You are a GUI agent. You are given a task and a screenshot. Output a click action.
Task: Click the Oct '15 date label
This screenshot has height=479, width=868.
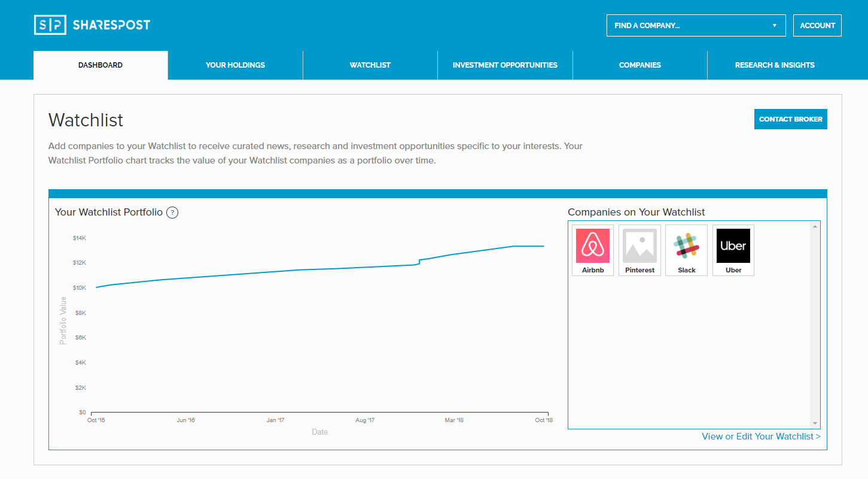(96, 420)
